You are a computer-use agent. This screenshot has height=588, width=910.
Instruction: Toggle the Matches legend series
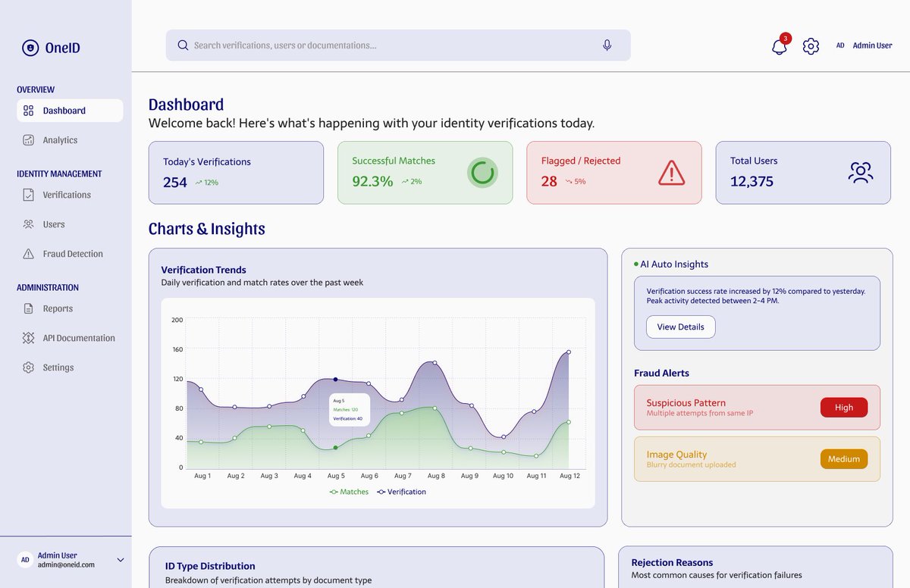(x=349, y=492)
